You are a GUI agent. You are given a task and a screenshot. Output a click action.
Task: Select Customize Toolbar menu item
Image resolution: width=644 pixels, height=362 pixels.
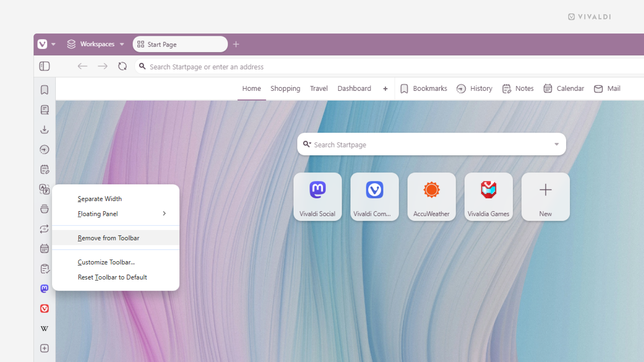107,262
